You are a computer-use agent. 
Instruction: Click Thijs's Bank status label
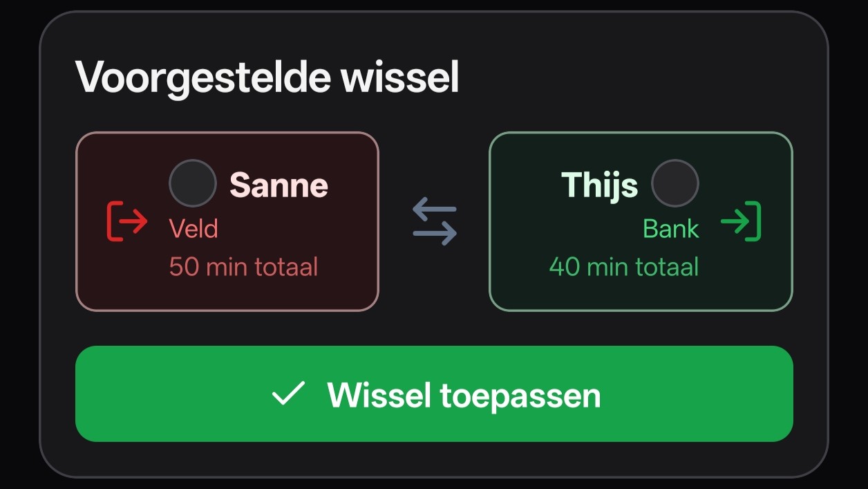point(670,228)
